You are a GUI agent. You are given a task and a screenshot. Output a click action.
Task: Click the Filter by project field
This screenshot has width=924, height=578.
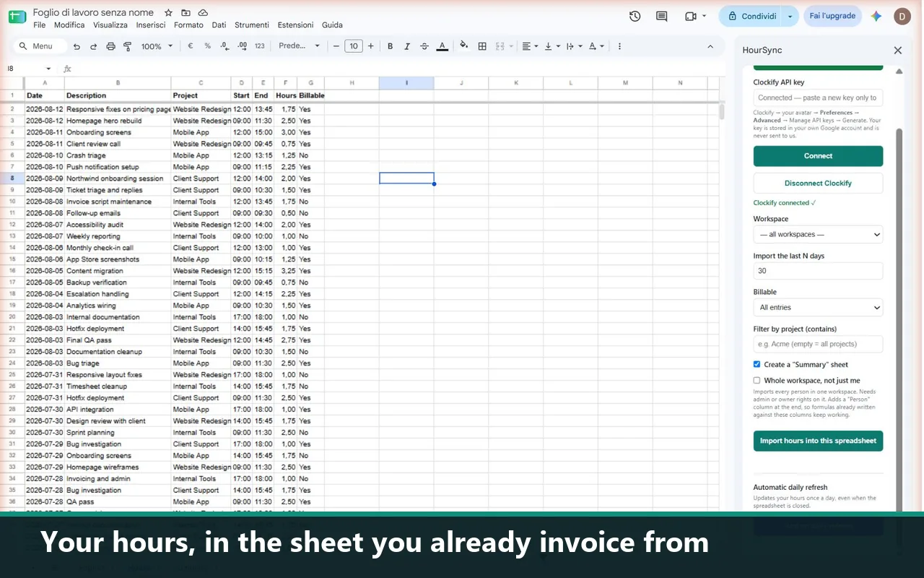[x=818, y=344]
